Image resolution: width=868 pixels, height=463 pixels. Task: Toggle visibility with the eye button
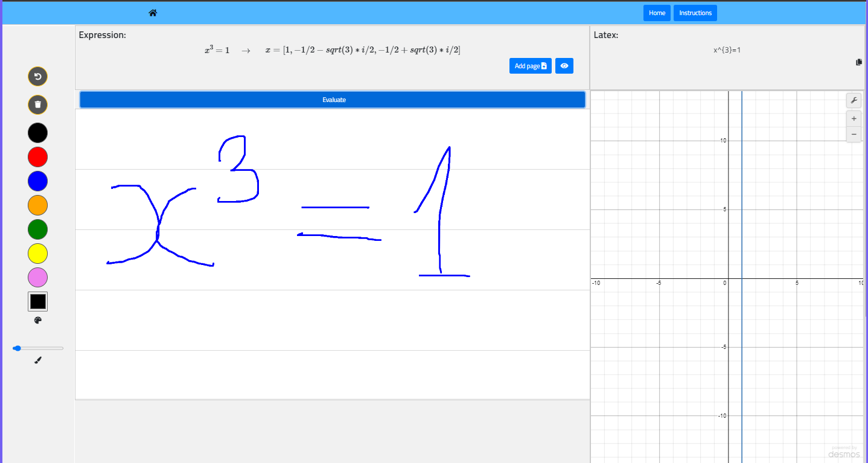click(x=564, y=66)
